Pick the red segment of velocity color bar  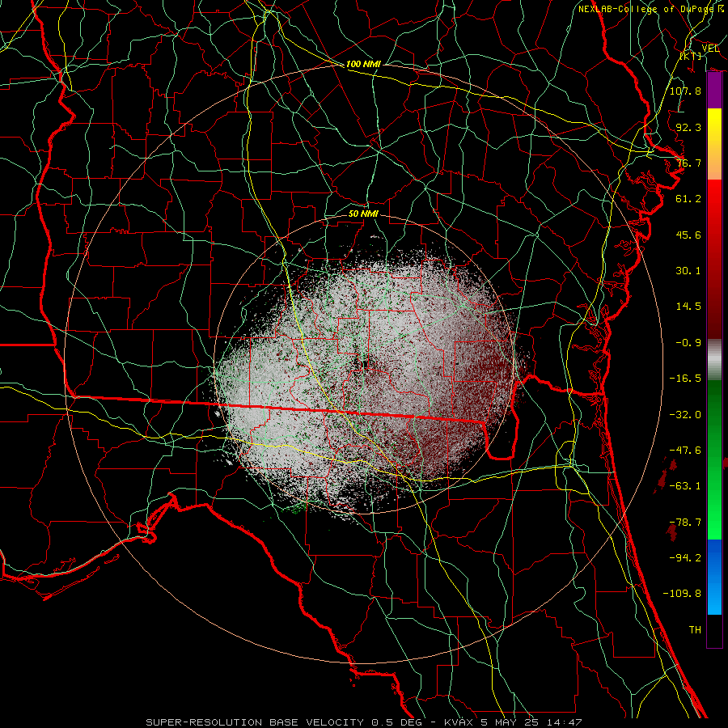[714, 259]
